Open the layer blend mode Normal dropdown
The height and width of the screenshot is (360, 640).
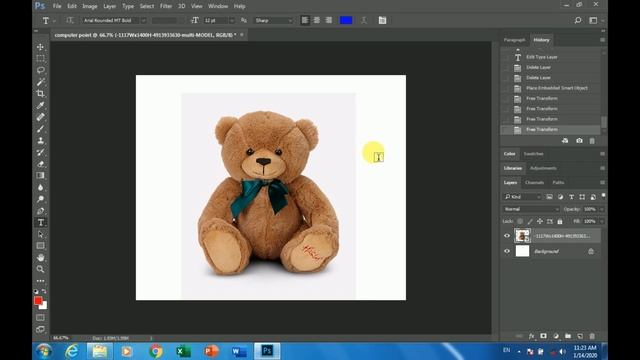(x=531, y=209)
